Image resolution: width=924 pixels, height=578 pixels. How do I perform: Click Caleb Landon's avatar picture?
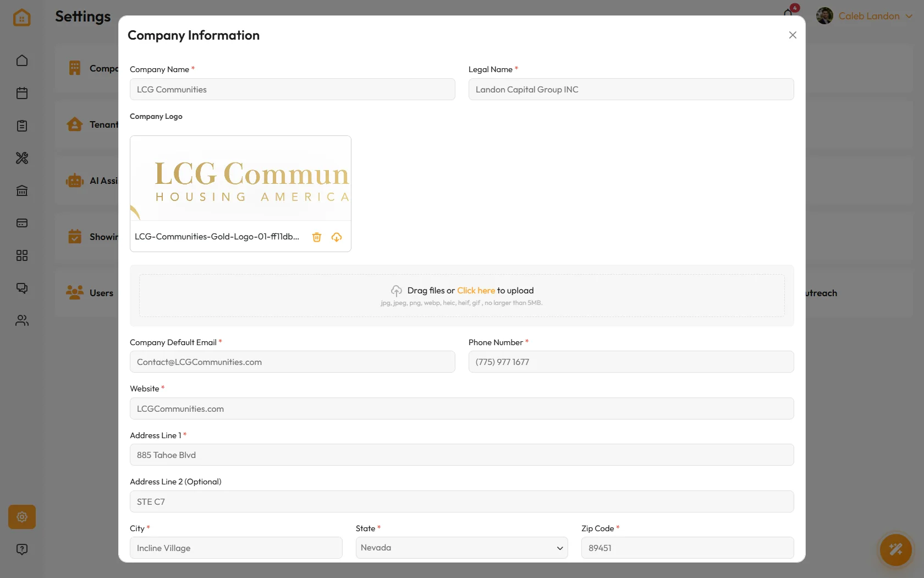[x=824, y=16]
